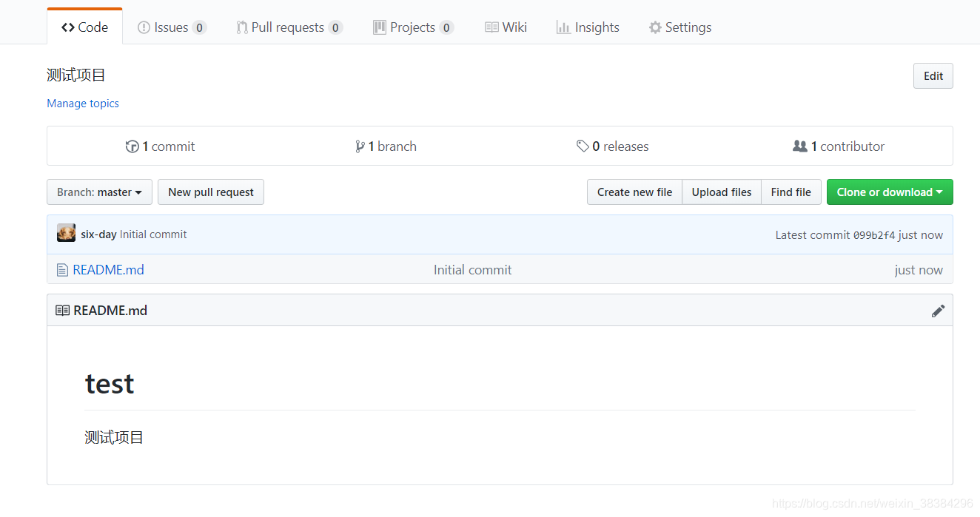
Task: Click the Find file button
Action: 791,192
